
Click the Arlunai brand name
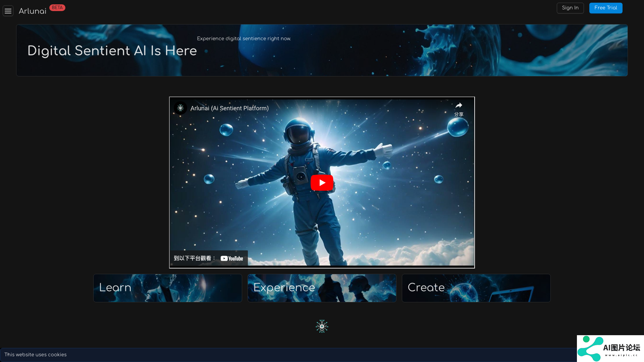tap(33, 11)
